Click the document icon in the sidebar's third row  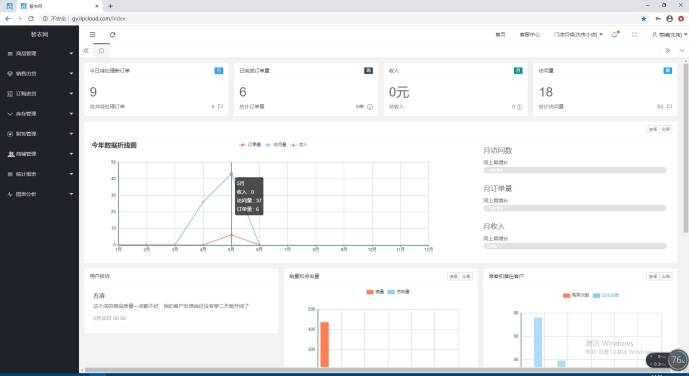pyautogui.click(x=10, y=94)
